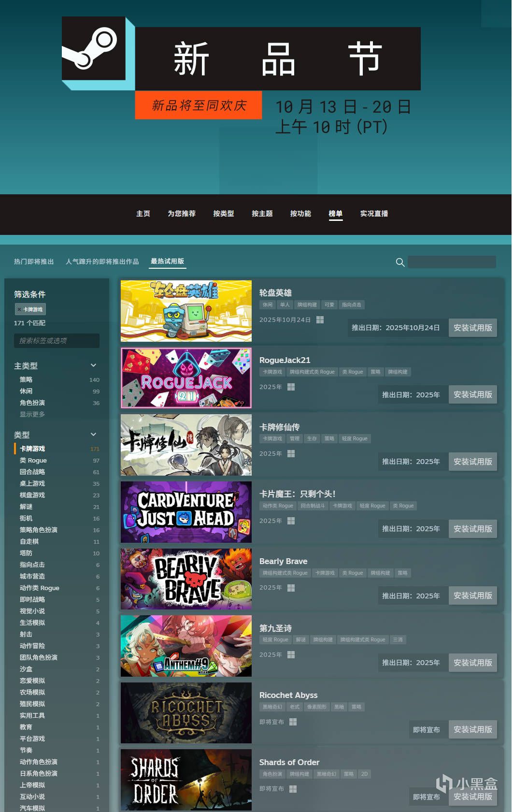Click Windows icon for Shards of Order

293,789
